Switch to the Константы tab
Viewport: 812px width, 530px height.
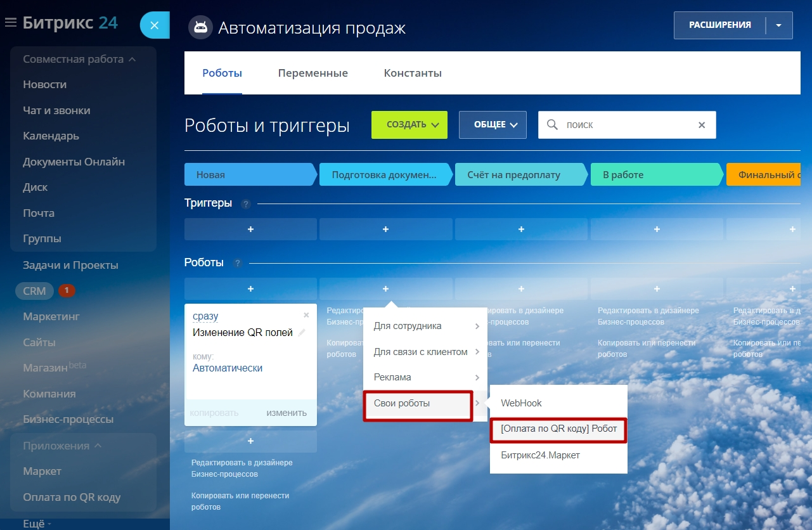click(413, 73)
